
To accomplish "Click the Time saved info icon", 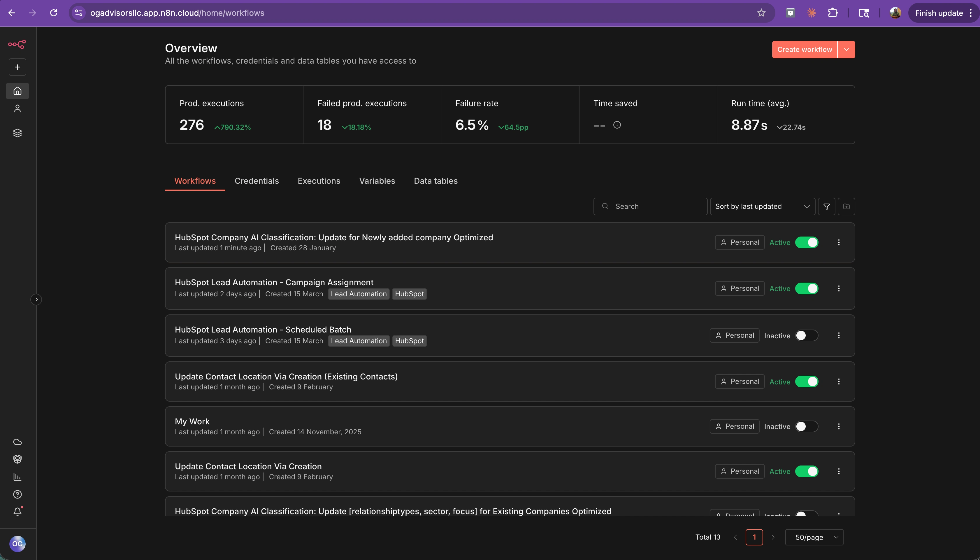I will click(617, 125).
